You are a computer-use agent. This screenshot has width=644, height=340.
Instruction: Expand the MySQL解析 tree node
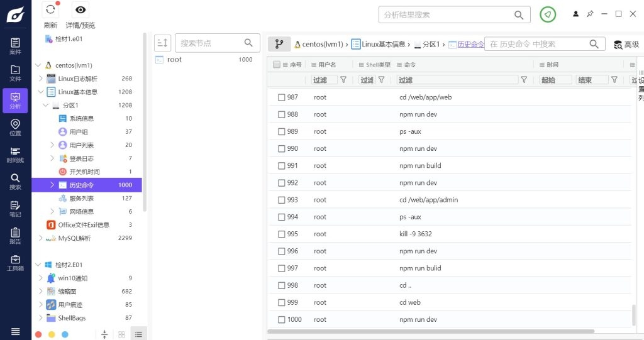(41, 238)
